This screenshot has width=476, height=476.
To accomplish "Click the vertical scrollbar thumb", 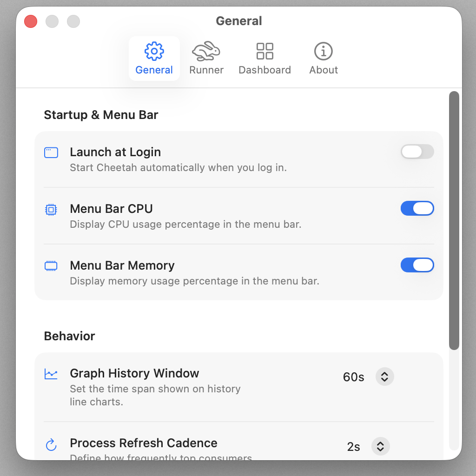I will pos(454,220).
